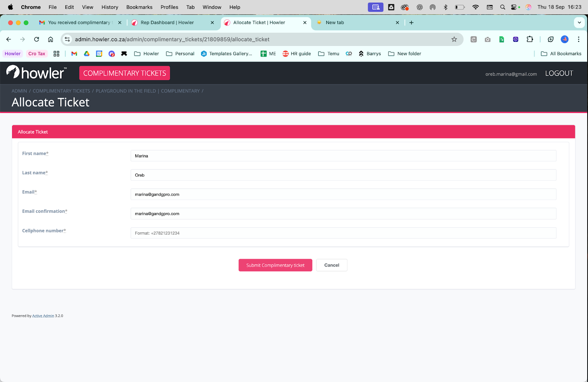Bookmark this page with the star
Viewport: 588px width, 382px height.
pos(454,39)
